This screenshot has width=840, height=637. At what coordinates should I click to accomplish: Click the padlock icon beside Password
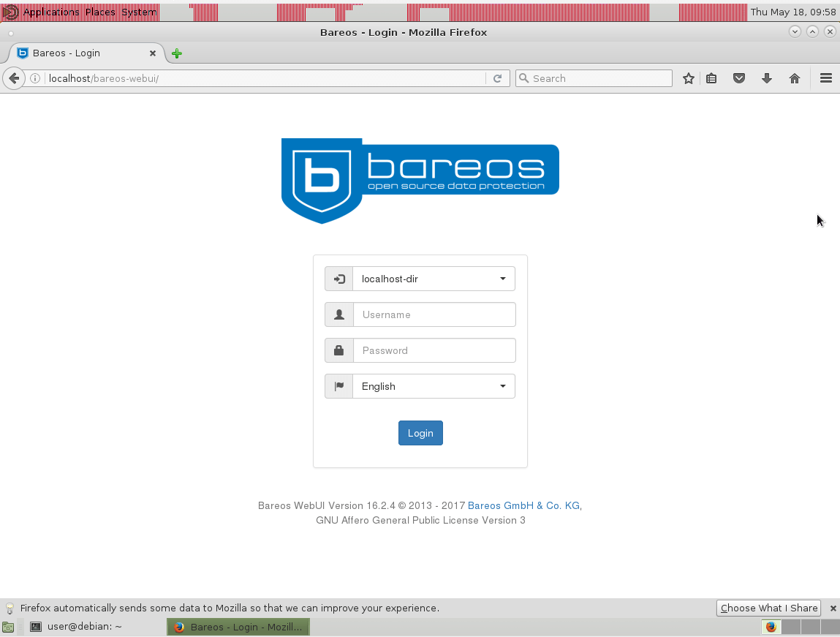coord(339,350)
